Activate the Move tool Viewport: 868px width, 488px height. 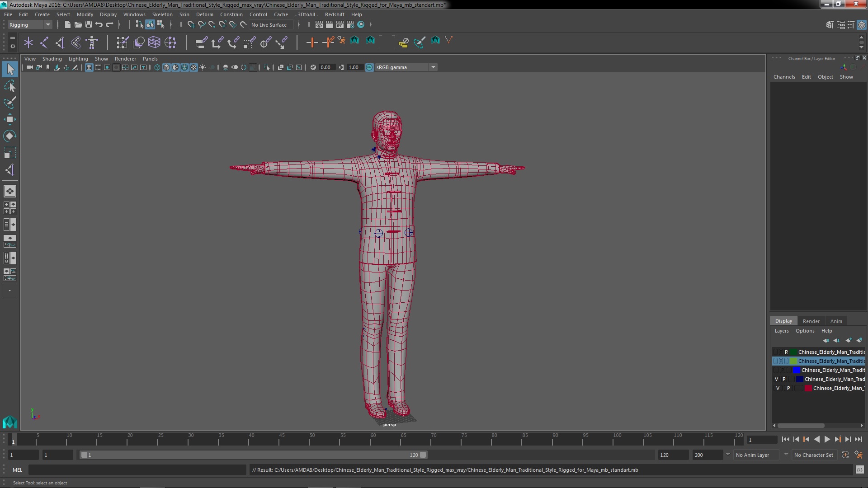(x=10, y=119)
